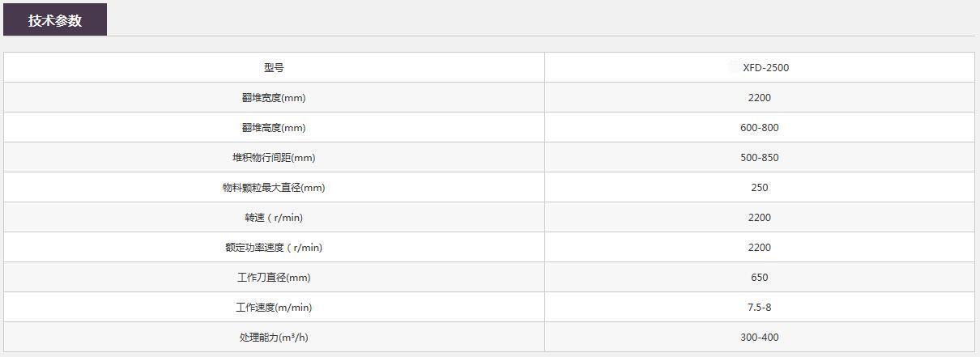Select the 250 value cell
Screen dimensions: 980x357
coord(759,188)
